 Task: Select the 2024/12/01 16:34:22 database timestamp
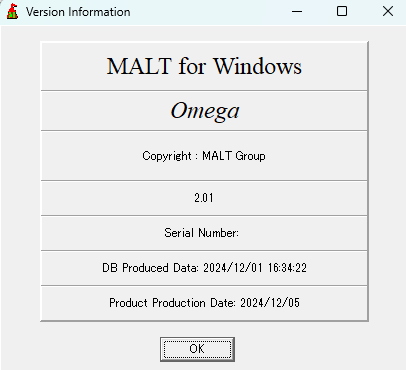tap(255, 268)
